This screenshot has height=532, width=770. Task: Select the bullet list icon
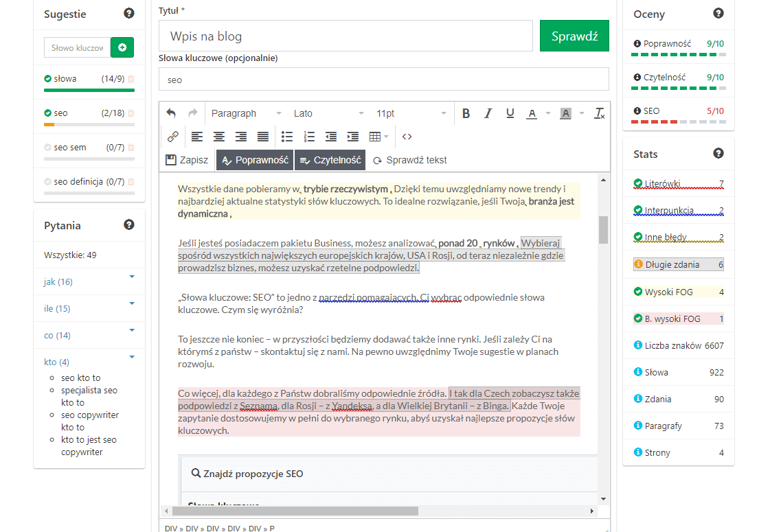pos(287,137)
